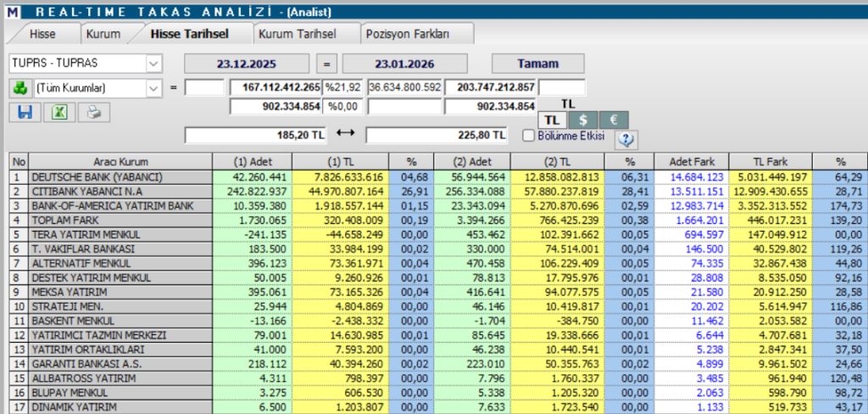This screenshot has height=414, width=868.
Task: Open the TUPRS - TUPRAS stock dropdown
Action: [153, 64]
